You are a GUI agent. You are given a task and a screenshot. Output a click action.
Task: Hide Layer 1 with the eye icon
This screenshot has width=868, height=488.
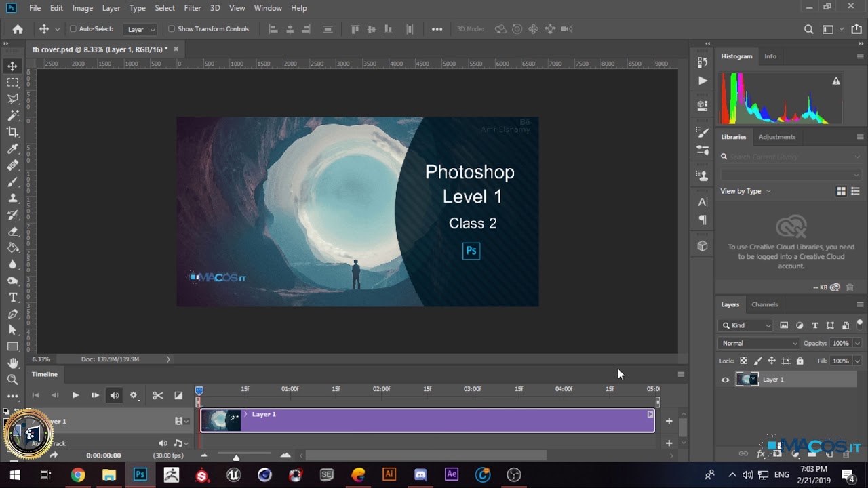coord(725,380)
